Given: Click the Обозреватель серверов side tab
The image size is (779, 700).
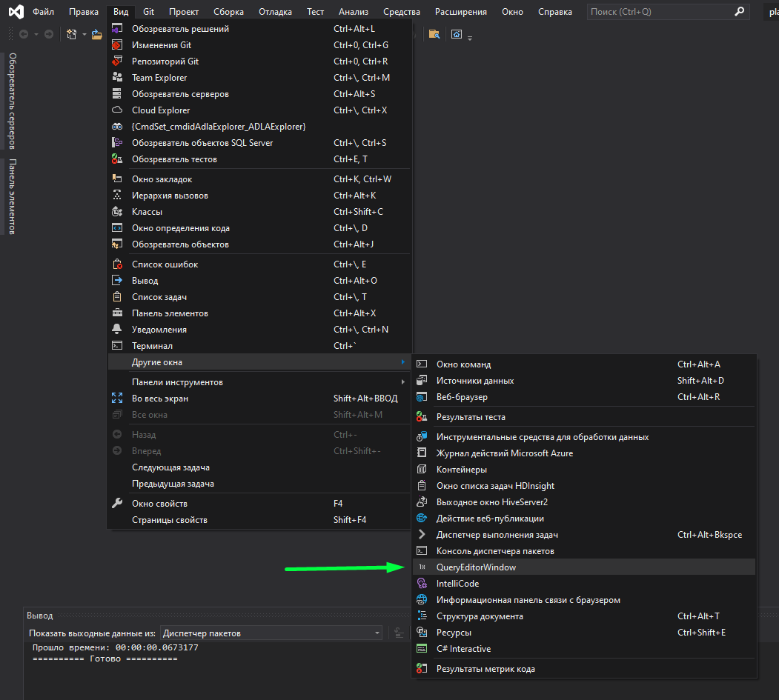Looking at the screenshot, I should (13, 101).
